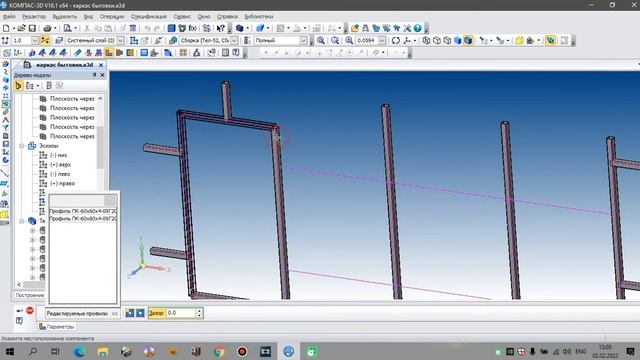Select second Профиль ПК-60x60x4 entry
The width and height of the screenshot is (640, 360).
pos(83,219)
